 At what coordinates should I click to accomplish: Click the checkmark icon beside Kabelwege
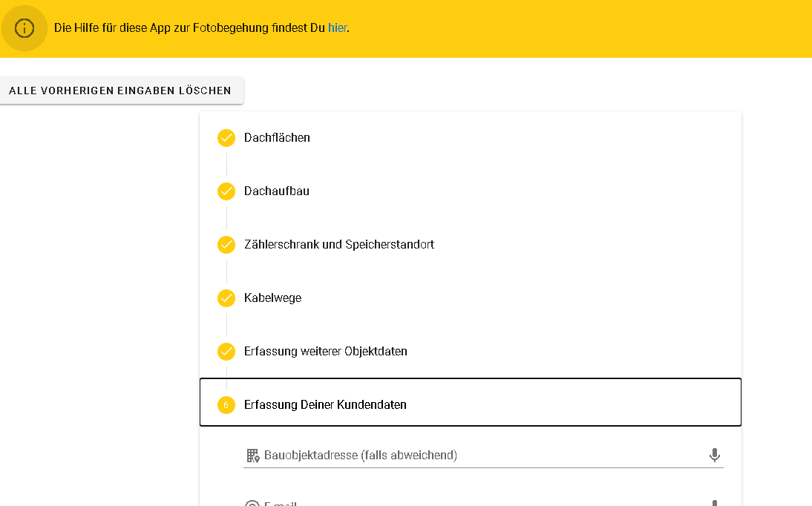pos(226,298)
